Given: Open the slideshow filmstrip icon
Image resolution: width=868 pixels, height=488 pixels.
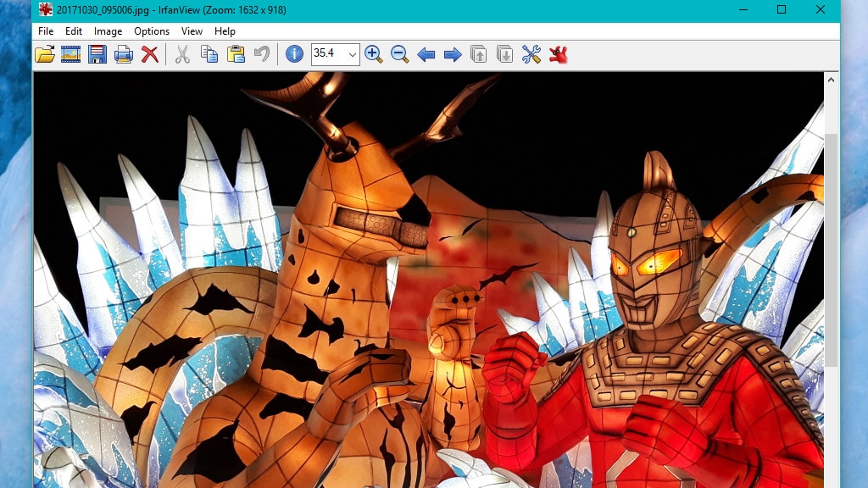Looking at the screenshot, I should click(71, 54).
